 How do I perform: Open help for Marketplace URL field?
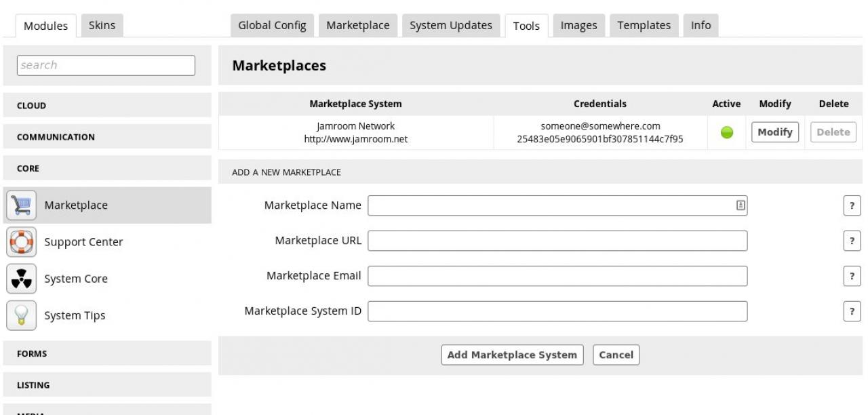coord(851,241)
